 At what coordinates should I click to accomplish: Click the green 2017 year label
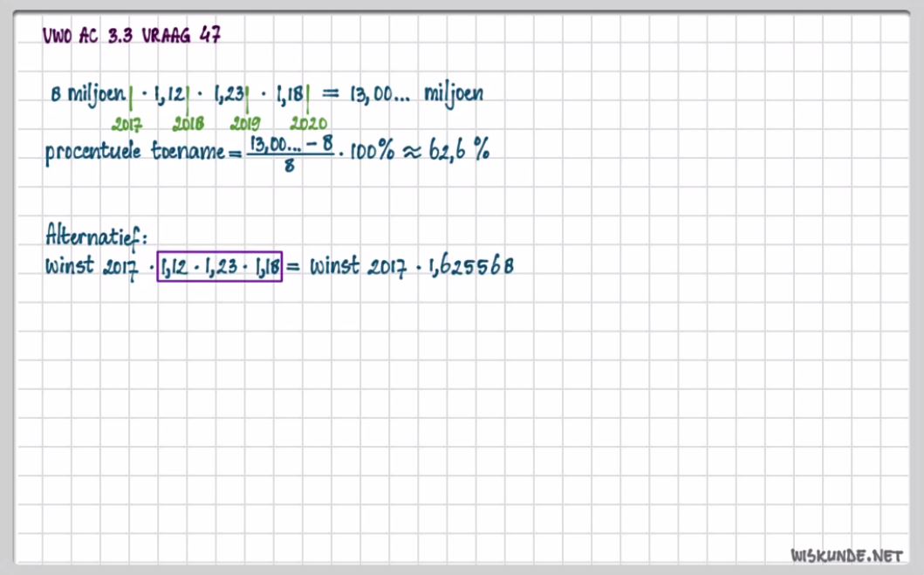point(127,123)
